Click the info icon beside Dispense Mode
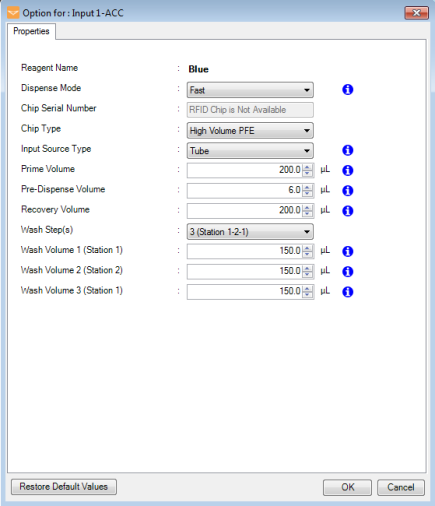 tap(348, 90)
